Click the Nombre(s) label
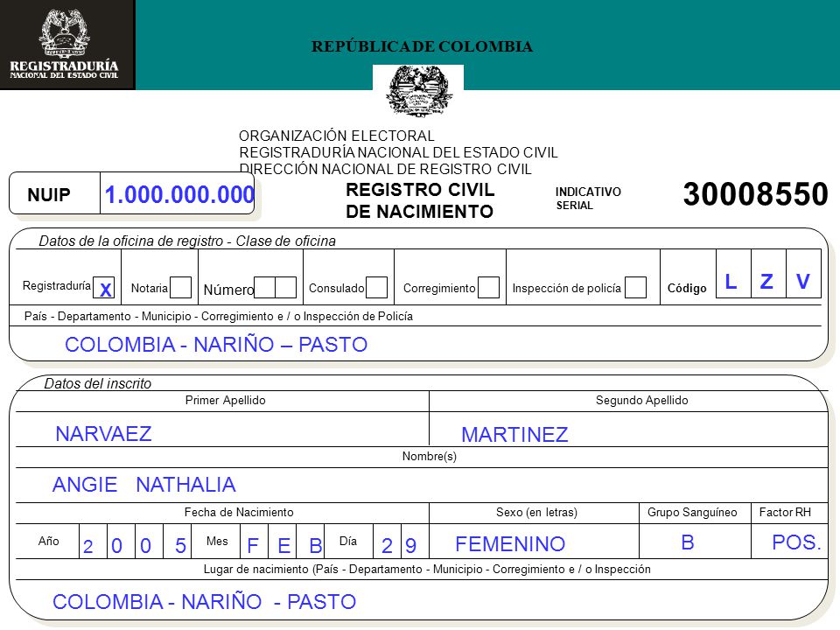 (429, 457)
